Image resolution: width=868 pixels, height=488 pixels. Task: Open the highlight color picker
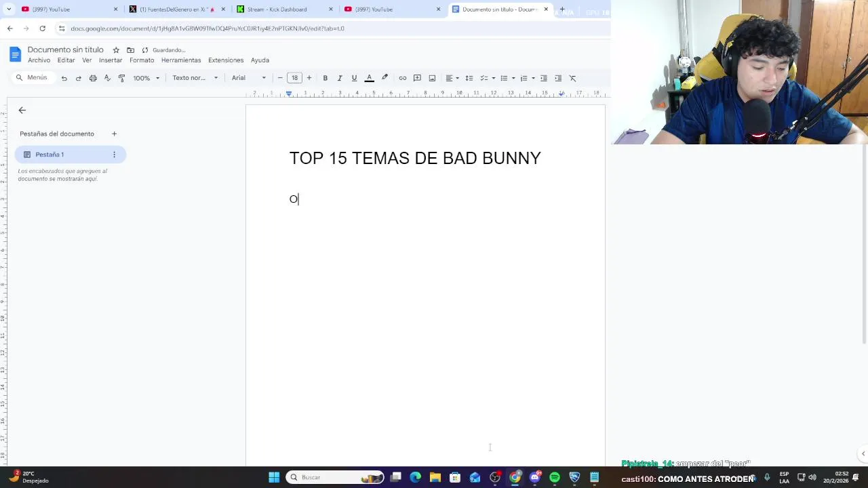(384, 78)
